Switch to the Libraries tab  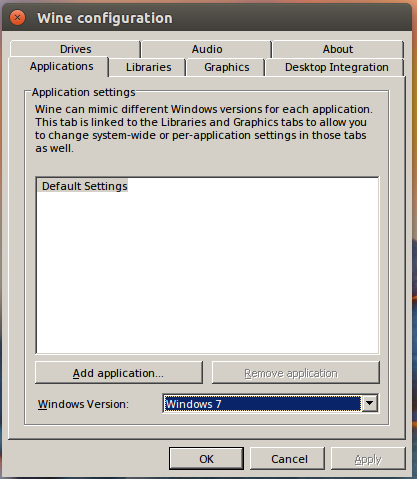(x=148, y=67)
